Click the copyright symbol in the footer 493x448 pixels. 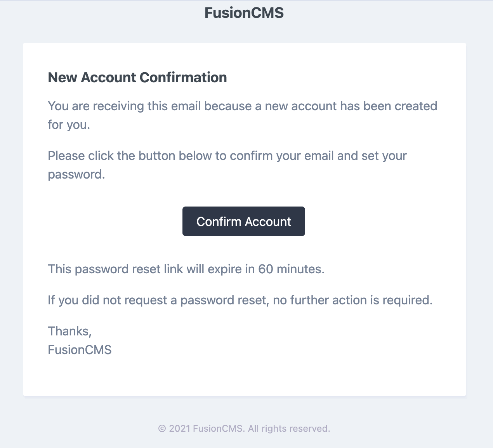tap(162, 429)
